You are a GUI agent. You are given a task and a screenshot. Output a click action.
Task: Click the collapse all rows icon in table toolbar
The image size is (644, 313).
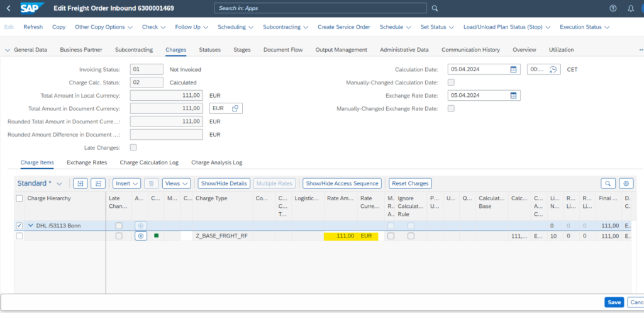coord(97,183)
